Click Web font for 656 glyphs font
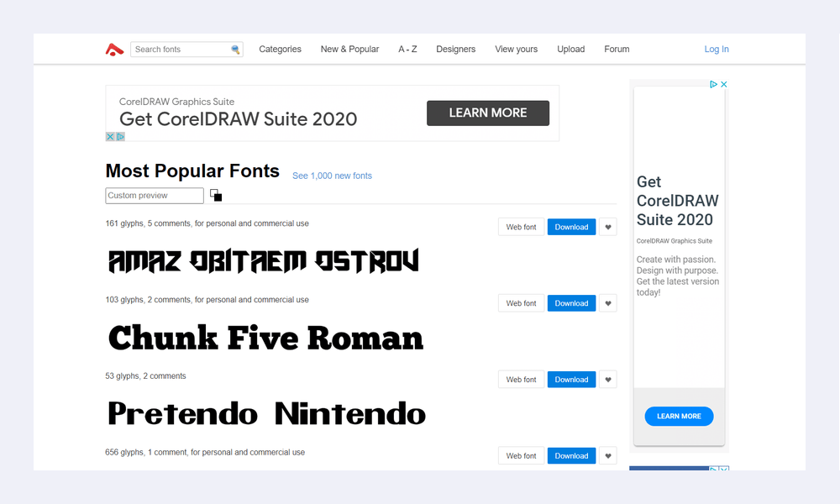 click(x=522, y=456)
